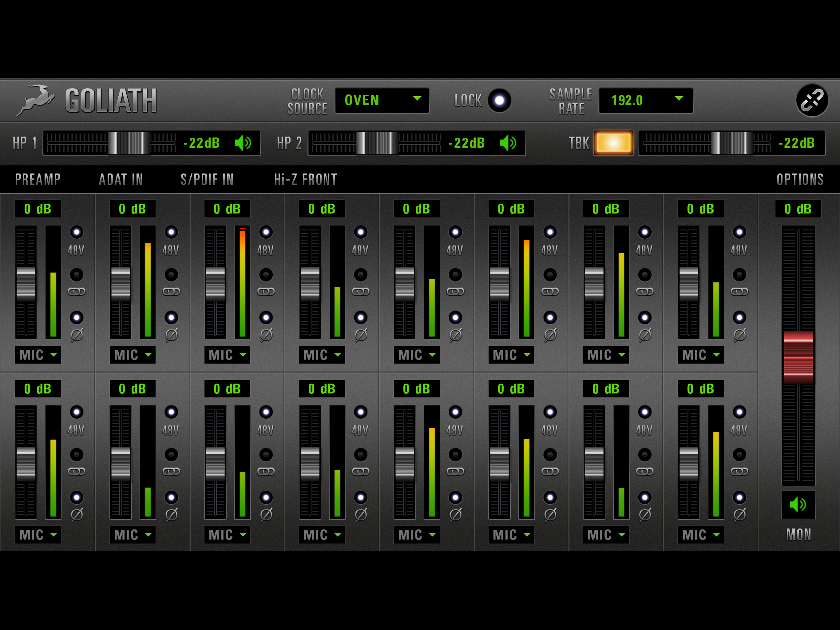This screenshot has width=840, height=630.
Task: Open MIC input type dropdown on bottom row fifth channel
Action: [417, 535]
